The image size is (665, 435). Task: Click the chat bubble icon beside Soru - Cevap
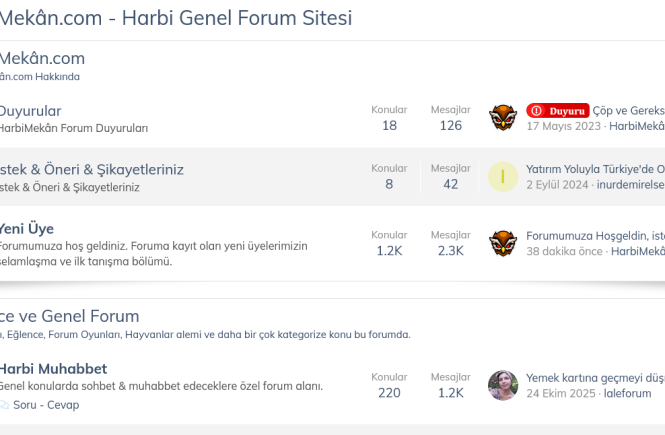pos(4,405)
